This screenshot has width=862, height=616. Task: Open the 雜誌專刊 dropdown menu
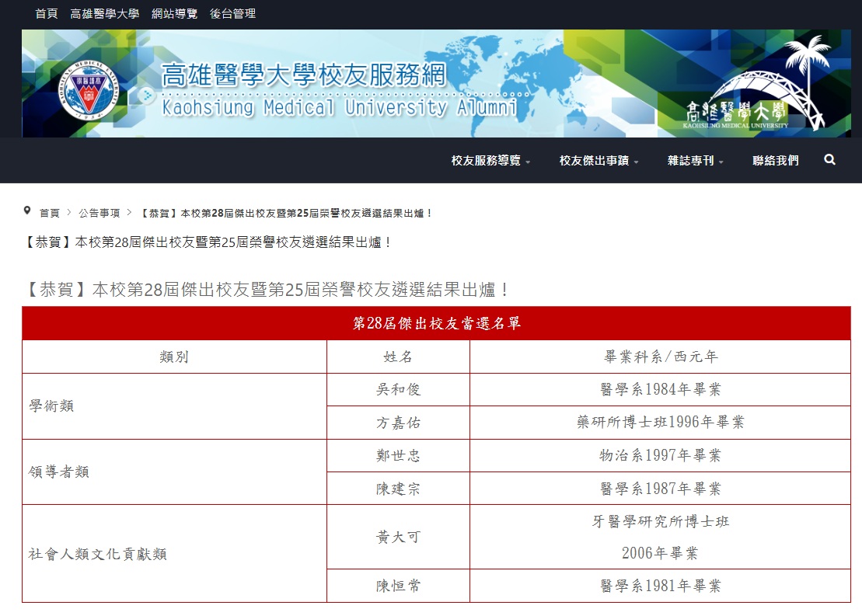pos(696,161)
